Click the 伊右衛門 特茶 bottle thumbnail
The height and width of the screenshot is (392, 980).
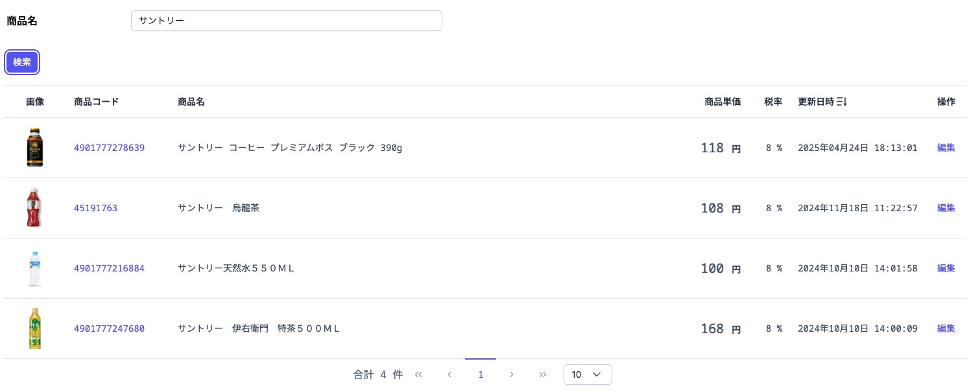(x=35, y=329)
